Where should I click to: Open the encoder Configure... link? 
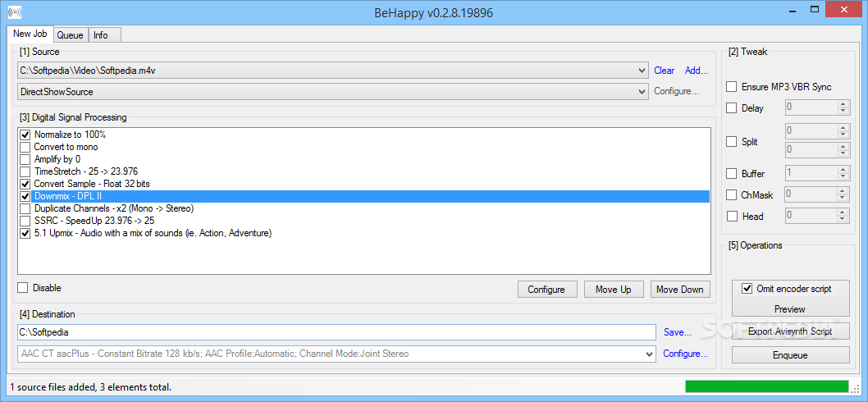pyautogui.click(x=685, y=354)
